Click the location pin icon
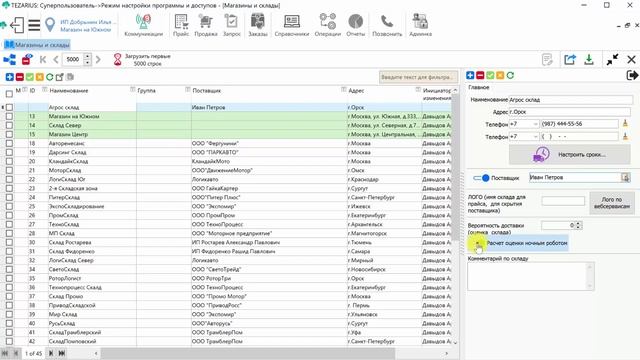 coord(50,24)
